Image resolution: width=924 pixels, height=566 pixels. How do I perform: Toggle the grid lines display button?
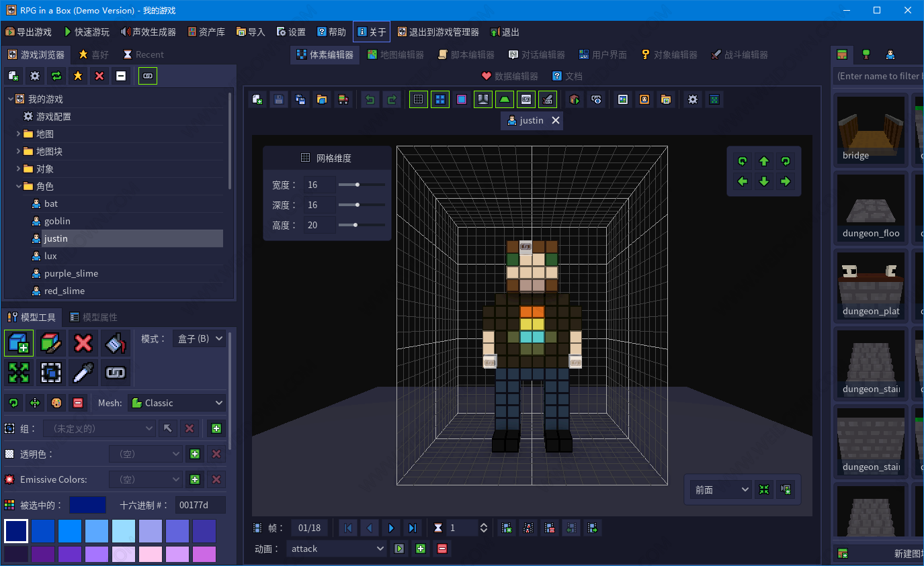(419, 99)
